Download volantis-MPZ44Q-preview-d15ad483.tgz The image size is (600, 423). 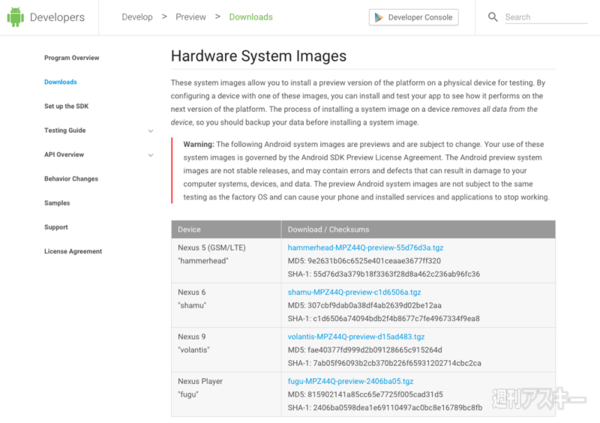356,336
